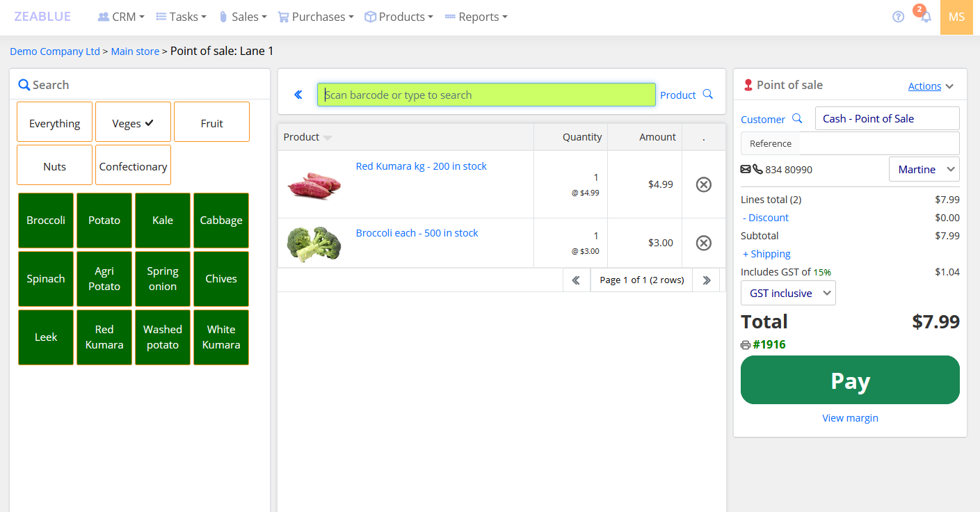Open the Purchases menu
The image size is (980, 512).
(316, 17)
